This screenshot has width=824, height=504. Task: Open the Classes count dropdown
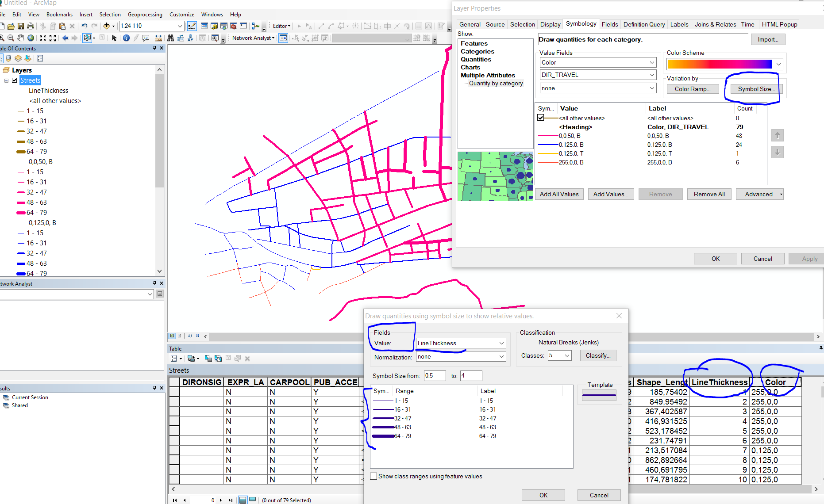point(567,355)
